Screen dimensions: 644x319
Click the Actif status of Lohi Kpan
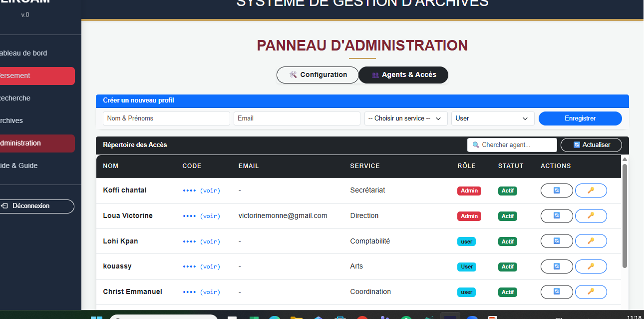[508, 241]
